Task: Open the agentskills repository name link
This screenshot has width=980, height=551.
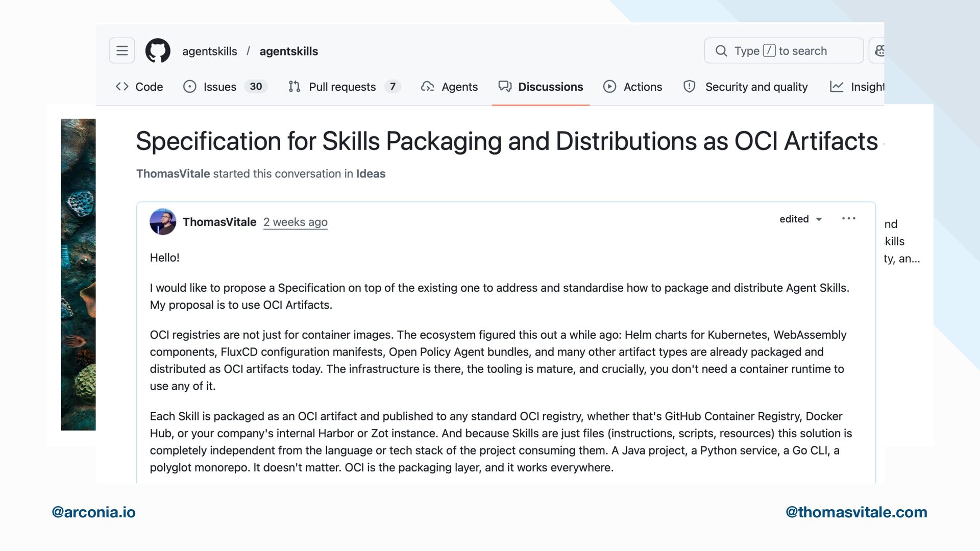Action: [288, 51]
